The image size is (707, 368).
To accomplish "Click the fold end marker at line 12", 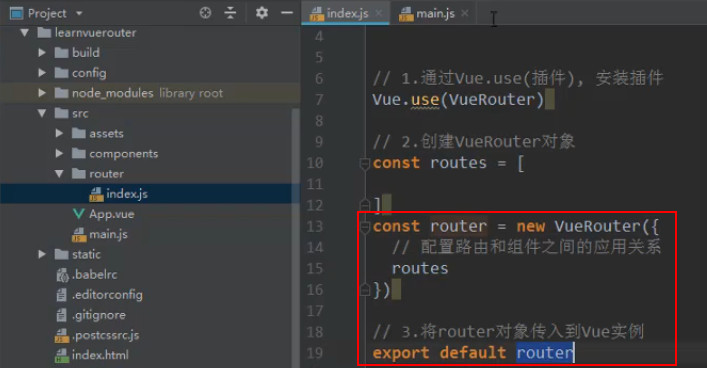I will 365,204.
